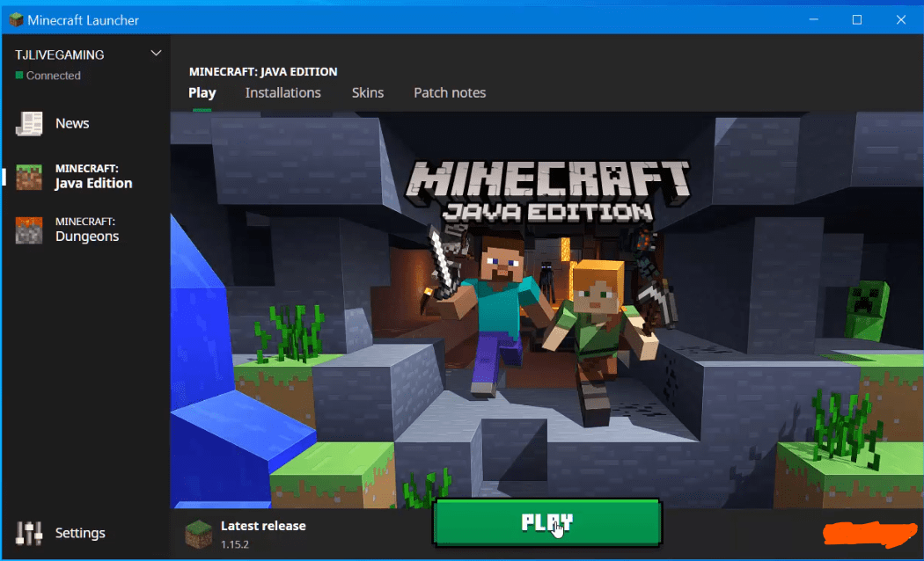Click the Minecraft Java Edition banner artwork

coord(546,310)
